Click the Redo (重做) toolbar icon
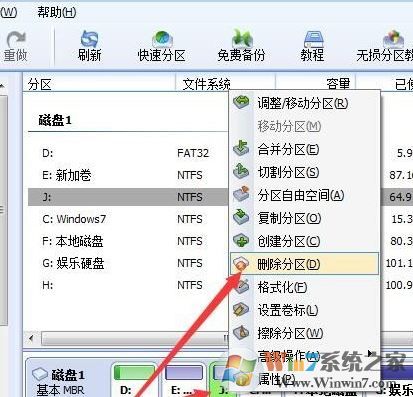 (15, 39)
